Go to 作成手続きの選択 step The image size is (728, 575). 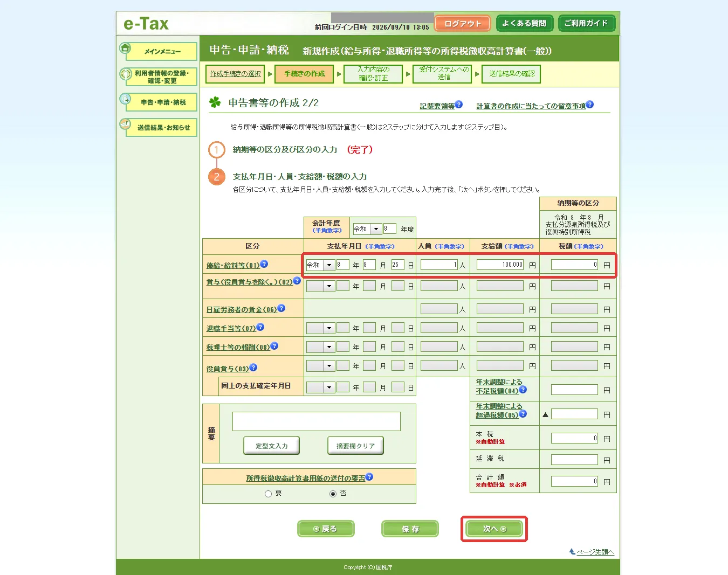tap(236, 74)
